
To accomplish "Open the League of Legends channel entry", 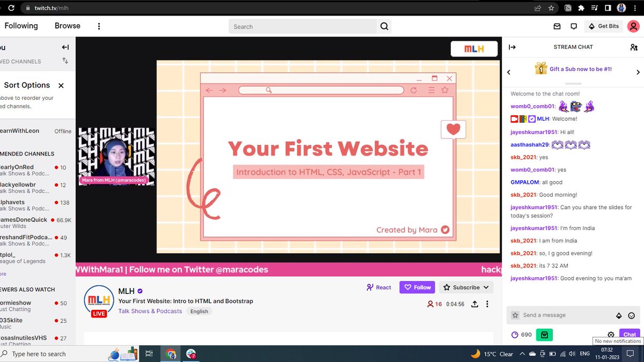I will [36, 258].
